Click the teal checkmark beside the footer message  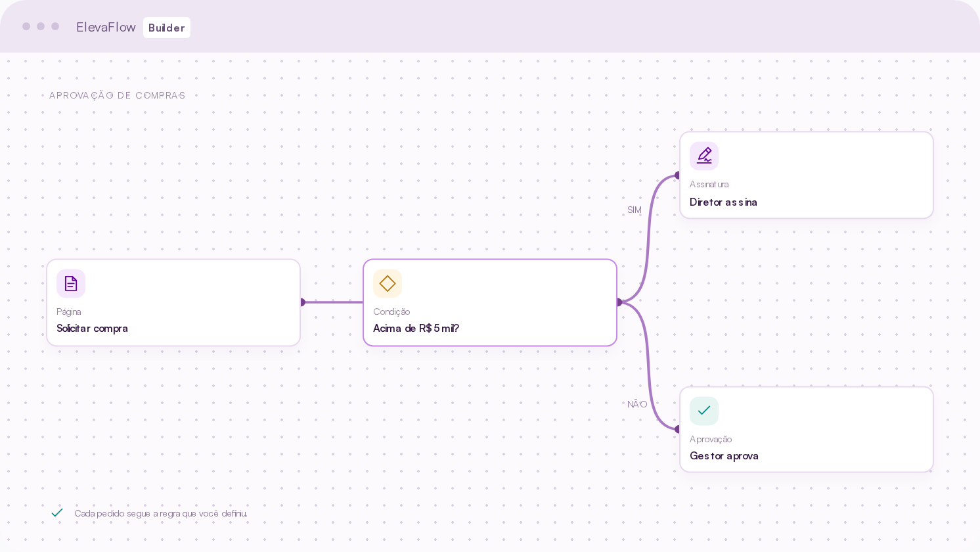57,513
